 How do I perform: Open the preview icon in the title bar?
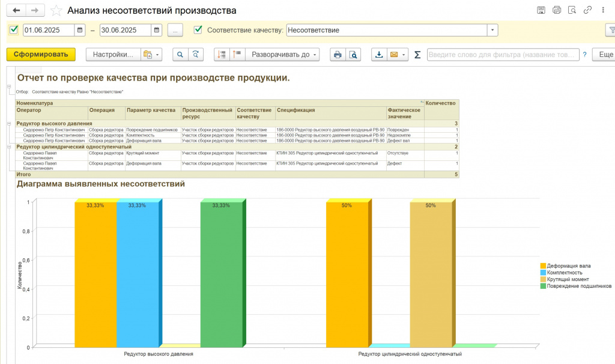pyautogui.click(x=572, y=10)
